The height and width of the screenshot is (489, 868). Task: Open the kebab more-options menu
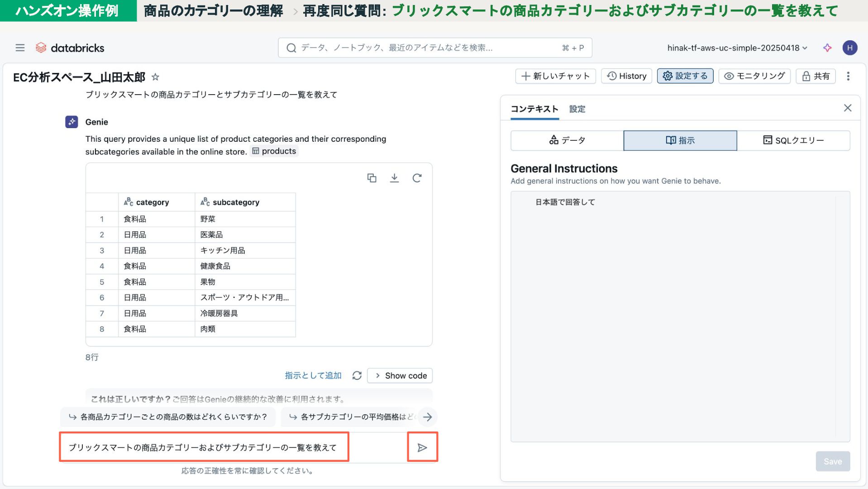[848, 76]
